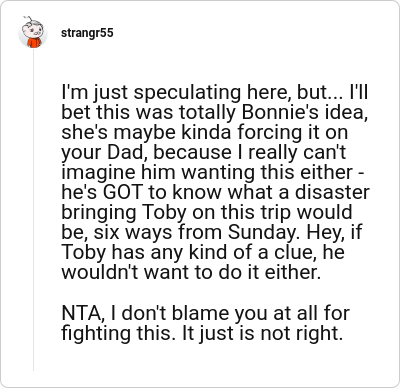
Task: Click the NTA verdict paragraph
Action: (205, 323)
